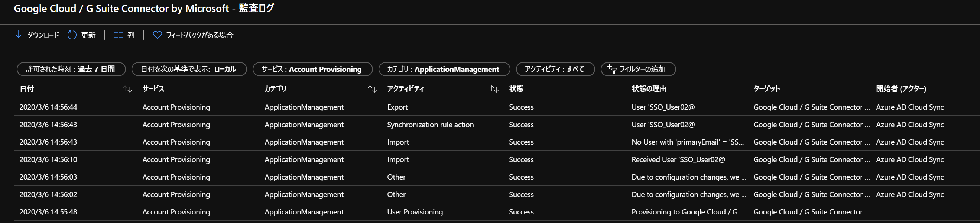980x223 pixels.
Task: Select the Synchronization rule action log row
Action: click(x=430, y=125)
